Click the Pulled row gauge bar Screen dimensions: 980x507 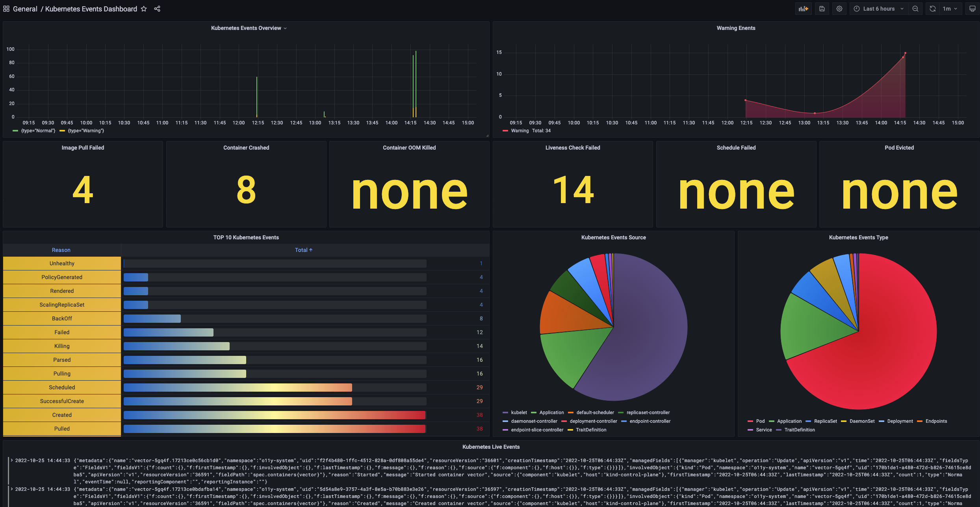(x=275, y=429)
